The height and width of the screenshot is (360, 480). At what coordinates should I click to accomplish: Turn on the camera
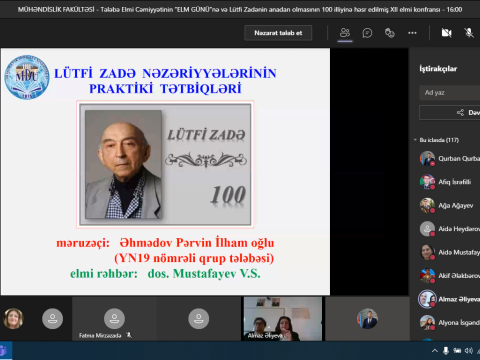coord(446,33)
